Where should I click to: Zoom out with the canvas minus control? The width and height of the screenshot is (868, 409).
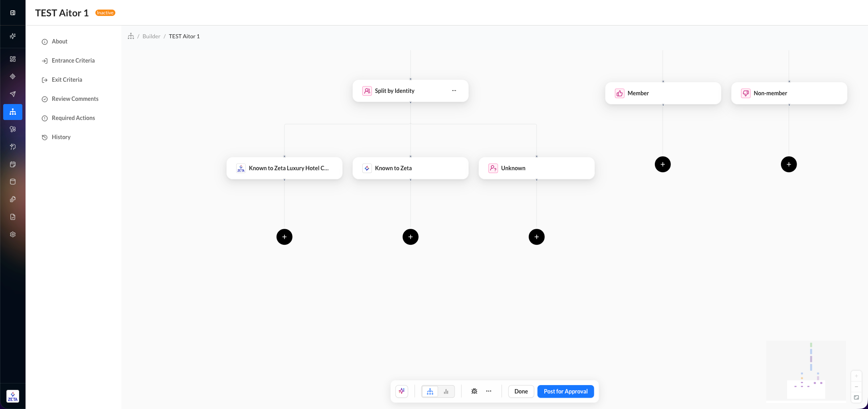856,387
